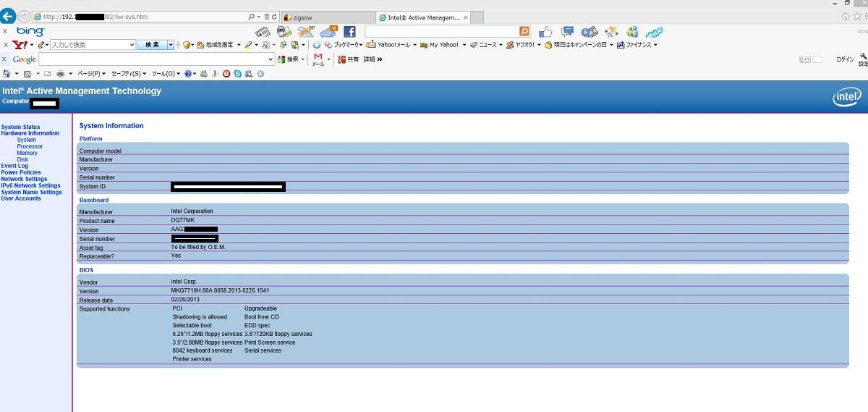This screenshot has width=868, height=412.
Task: Open the ツール(O) tools menu
Action: 166,73
